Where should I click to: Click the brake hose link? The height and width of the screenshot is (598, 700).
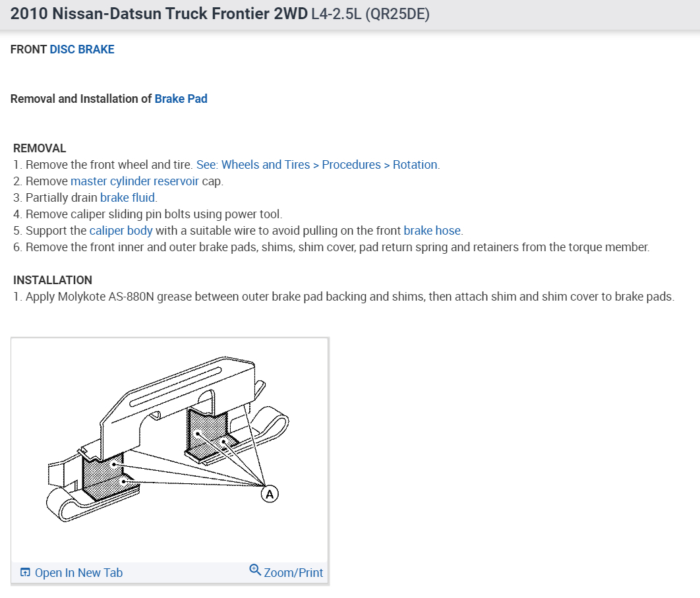tap(432, 231)
